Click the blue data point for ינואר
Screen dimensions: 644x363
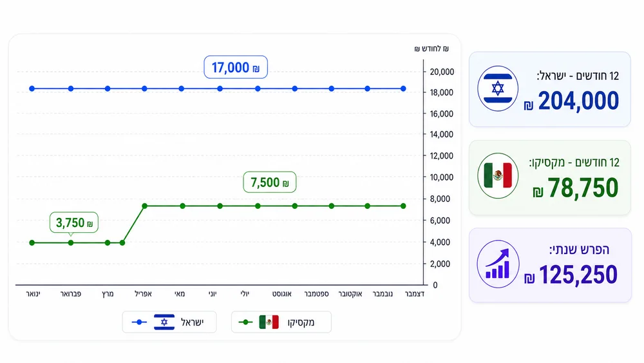pos(32,89)
